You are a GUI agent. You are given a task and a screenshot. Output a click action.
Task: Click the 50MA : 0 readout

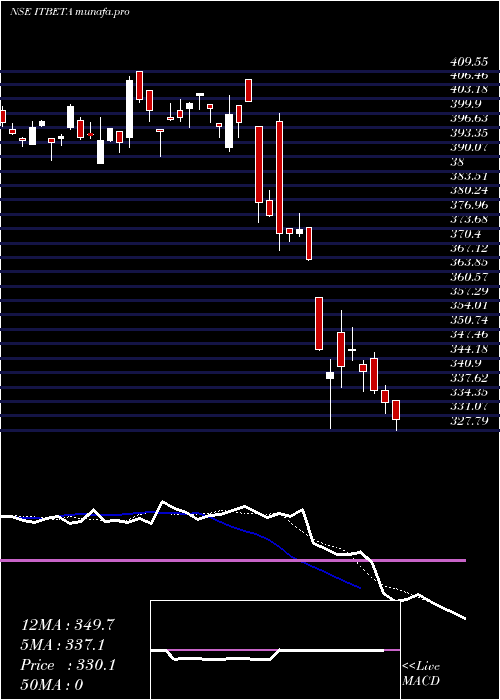(x=52, y=685)
